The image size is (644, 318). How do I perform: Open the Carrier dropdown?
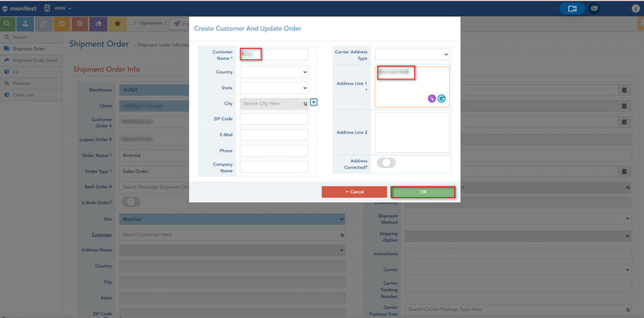518,269
